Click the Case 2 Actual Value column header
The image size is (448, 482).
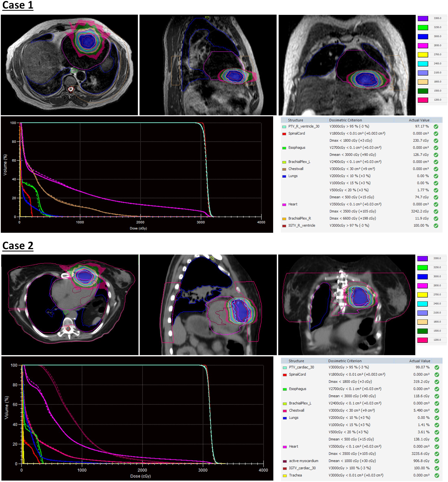click(x=419, y=361)
